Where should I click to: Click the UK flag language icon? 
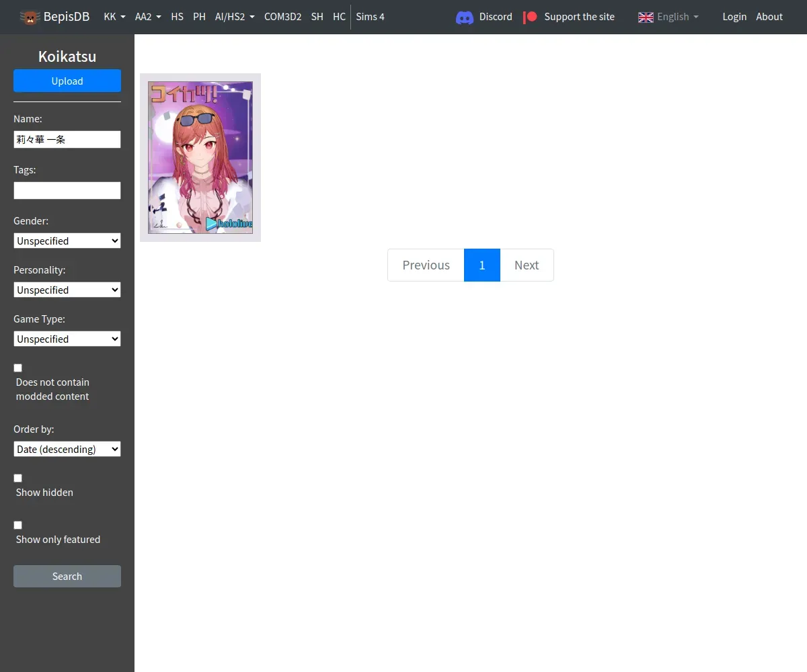646,17
